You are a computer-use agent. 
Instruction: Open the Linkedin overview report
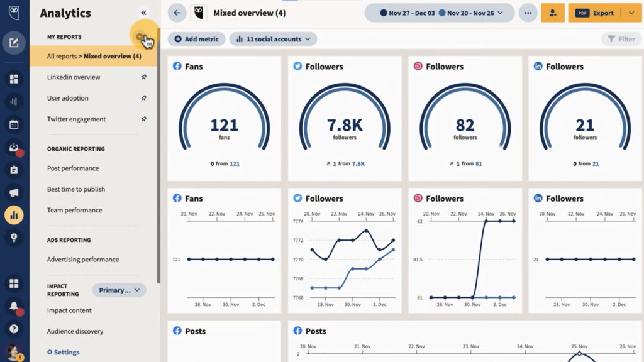[x=74, y=77]
